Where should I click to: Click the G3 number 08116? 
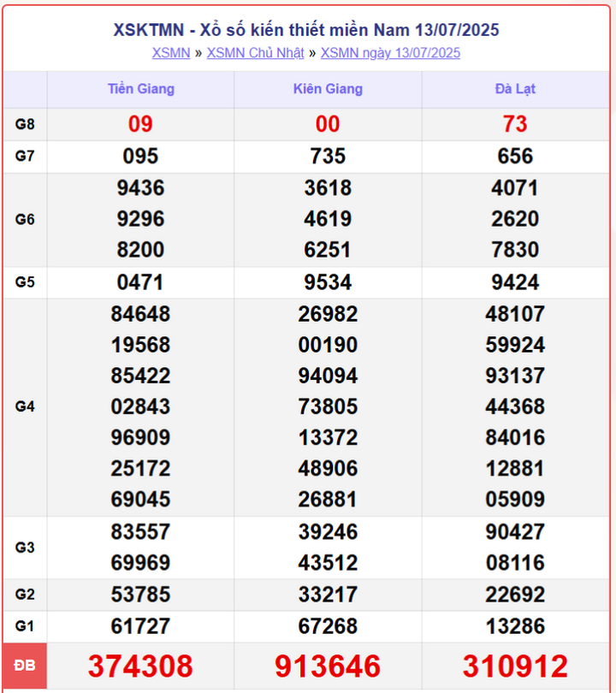pyautogui.click(x=515, y=563)
